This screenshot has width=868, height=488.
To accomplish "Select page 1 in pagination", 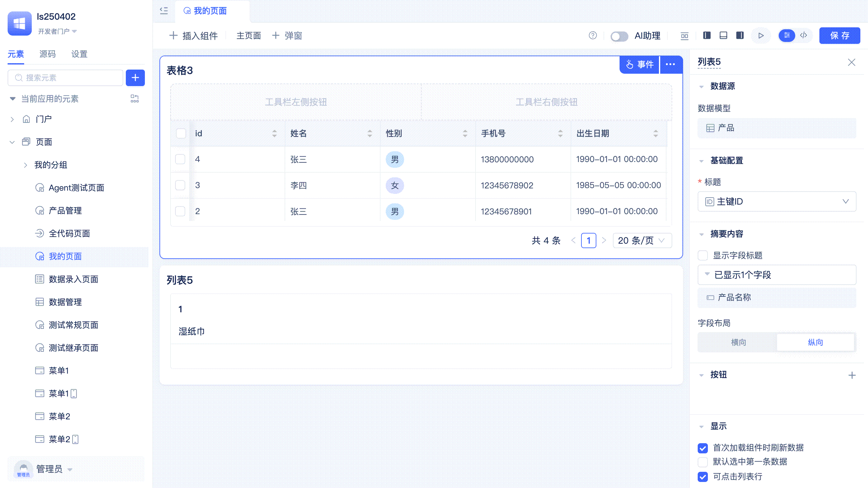I will (589, 240).
